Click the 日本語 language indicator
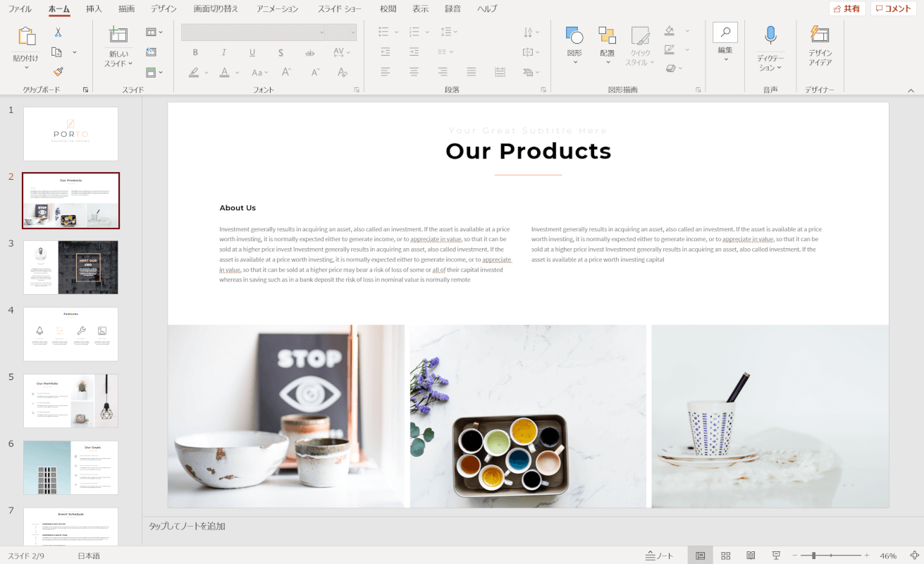924x564 pixels. [x=89, y=556]
